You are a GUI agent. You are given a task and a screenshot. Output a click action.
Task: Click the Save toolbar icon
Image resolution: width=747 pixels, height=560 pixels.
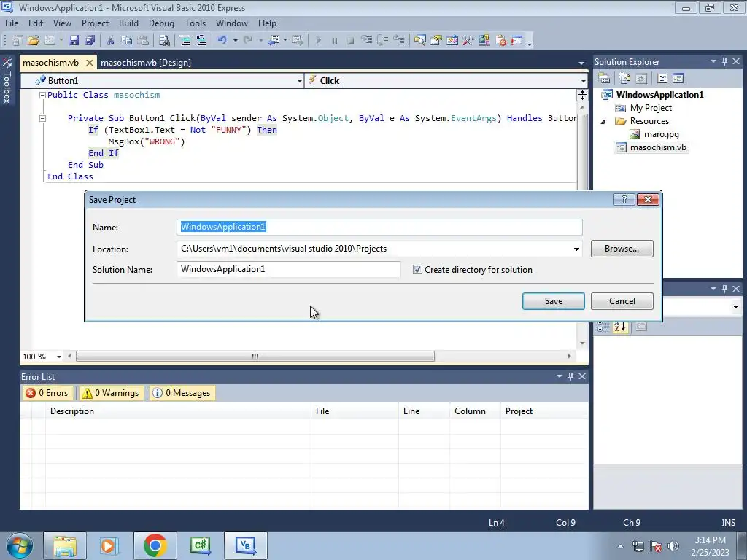coord(74,41)
